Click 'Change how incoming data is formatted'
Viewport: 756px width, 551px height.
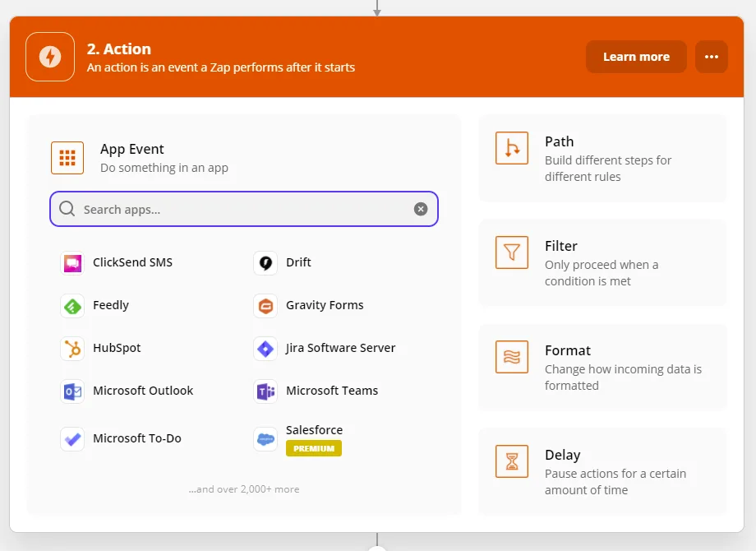click(623, 377)
